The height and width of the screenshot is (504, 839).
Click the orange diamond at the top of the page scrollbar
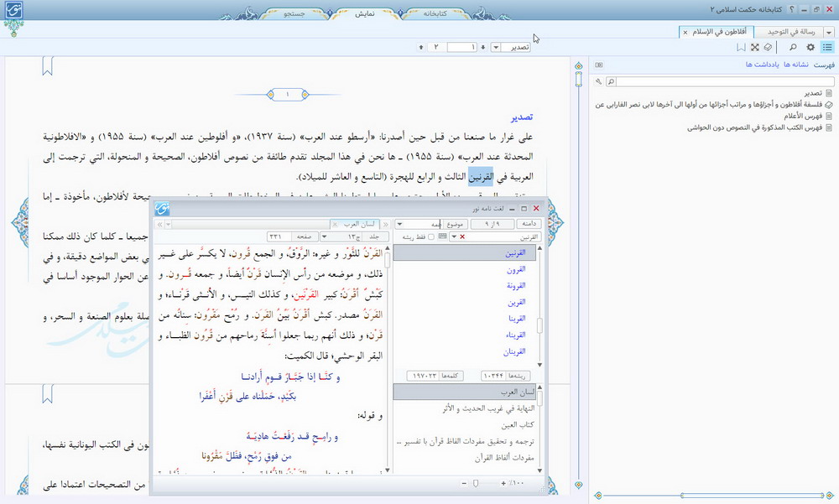tap(578, 65)
